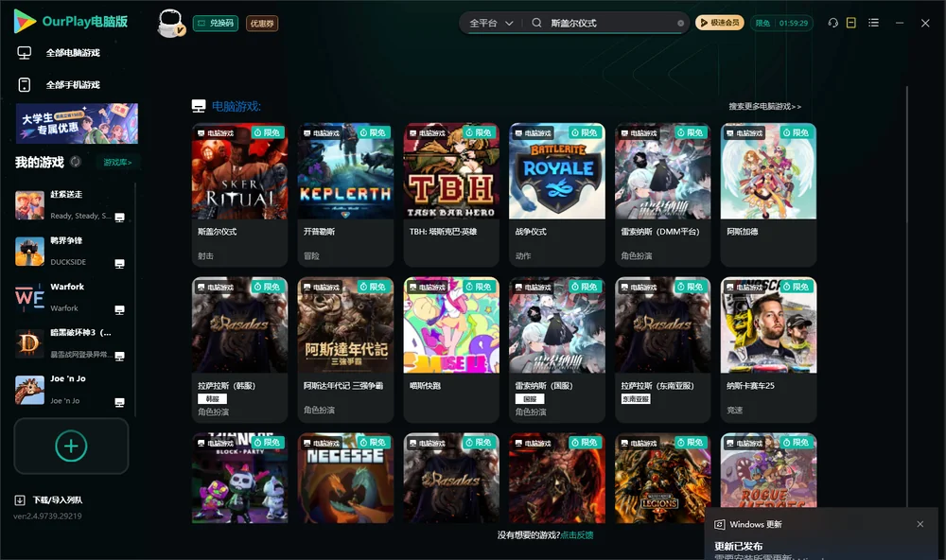Clear the search field text

(680, 23)
